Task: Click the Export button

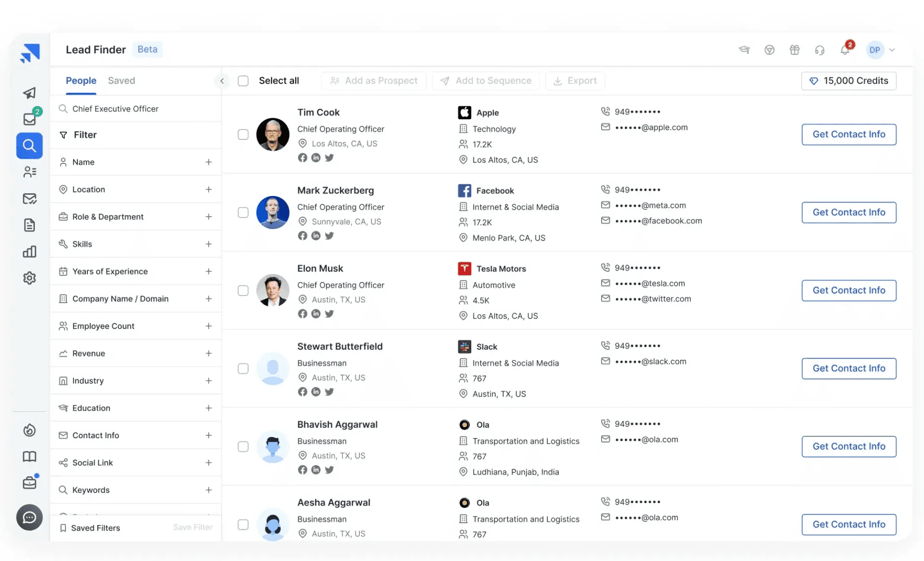Action: point(575,81)
